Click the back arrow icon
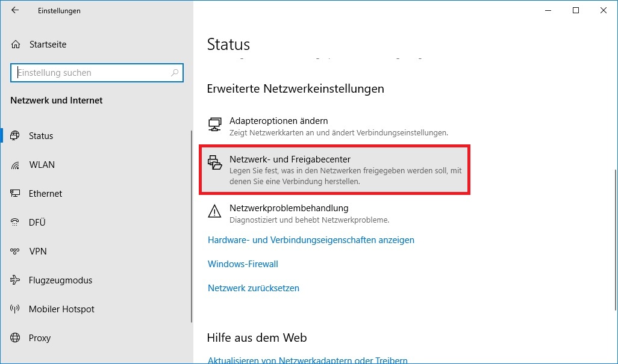 pos(15,10)
